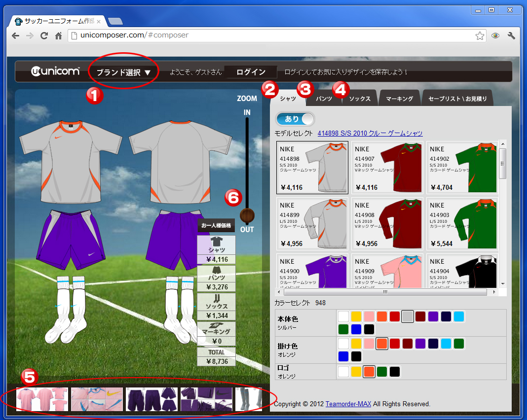Image resolution: width=527 pixels, height=420 pixels.
Task: Pick black for ロゴ logo color
Action: (x=395, y=372)
